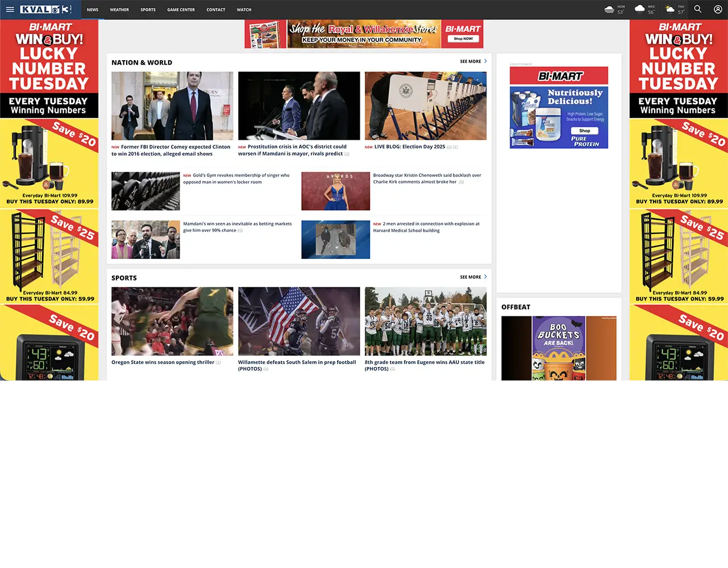View the NOW 53° weather icon

[x=610, y=10]
